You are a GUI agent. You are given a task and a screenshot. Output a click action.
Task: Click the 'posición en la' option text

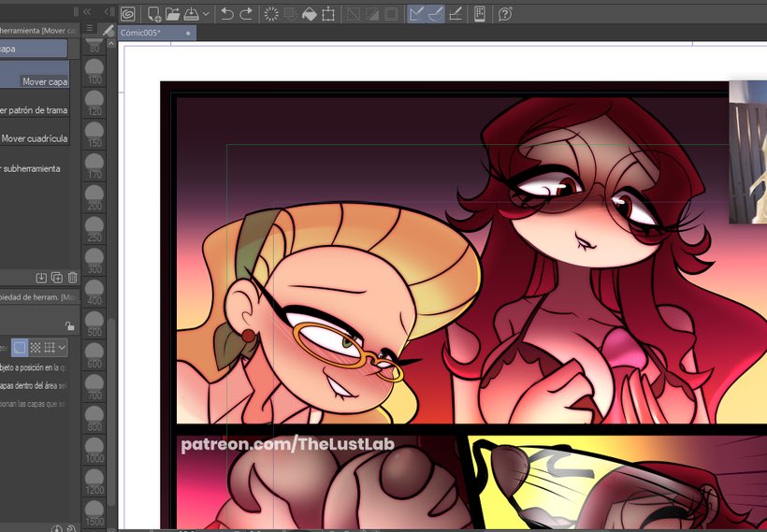pos(36,367)
